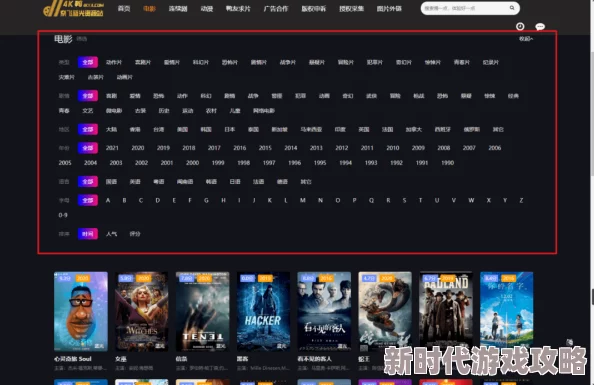Filter by year 2012
This screenshot has height=385, width=594.
(x=342, y=148)
